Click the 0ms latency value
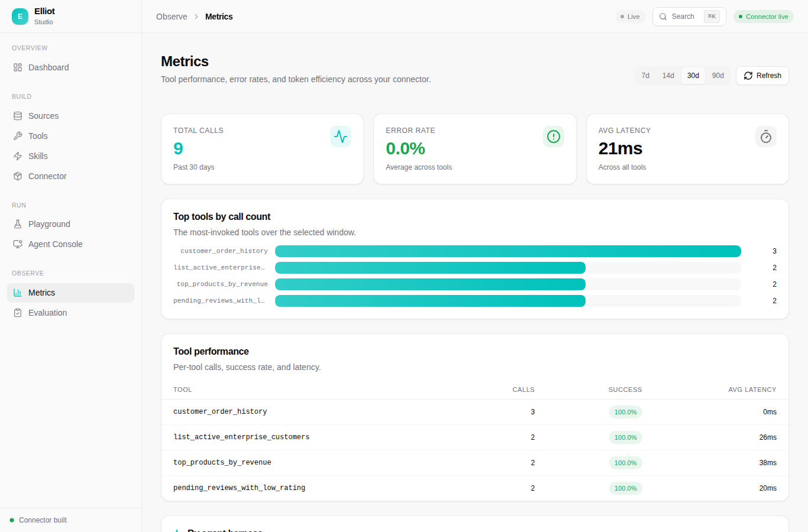The height and width of the screenshot is (532, 808). click(x=770, y=412)
